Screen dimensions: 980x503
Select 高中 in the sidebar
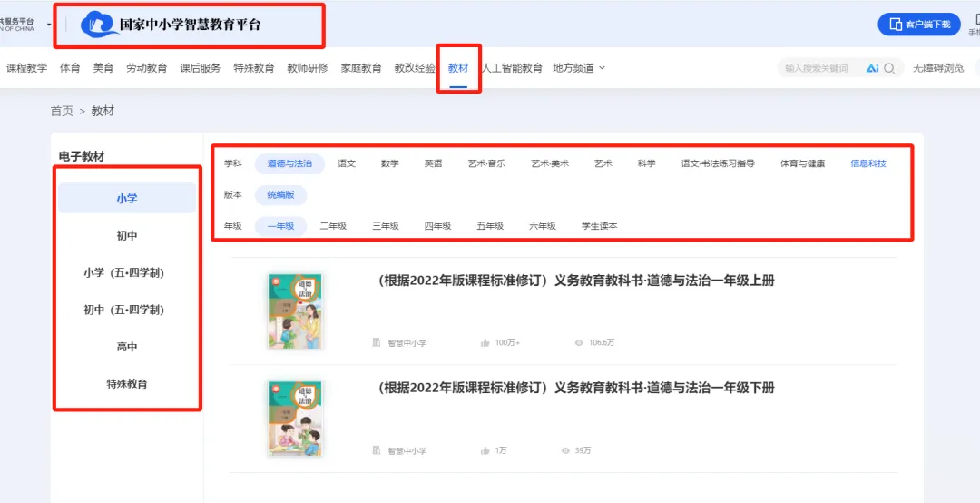click(x=127, y=347)
